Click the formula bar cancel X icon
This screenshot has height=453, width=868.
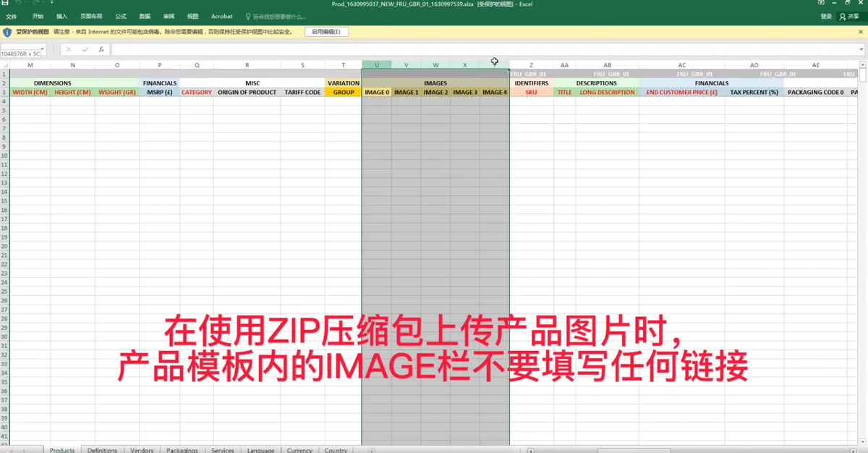point(69,50)
